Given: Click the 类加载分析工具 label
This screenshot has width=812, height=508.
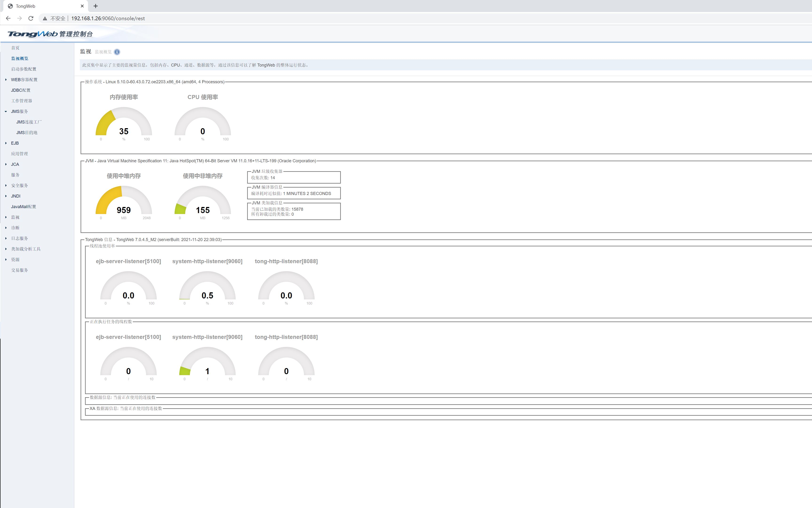Looking at the screenshot, I should pos(26,249).
